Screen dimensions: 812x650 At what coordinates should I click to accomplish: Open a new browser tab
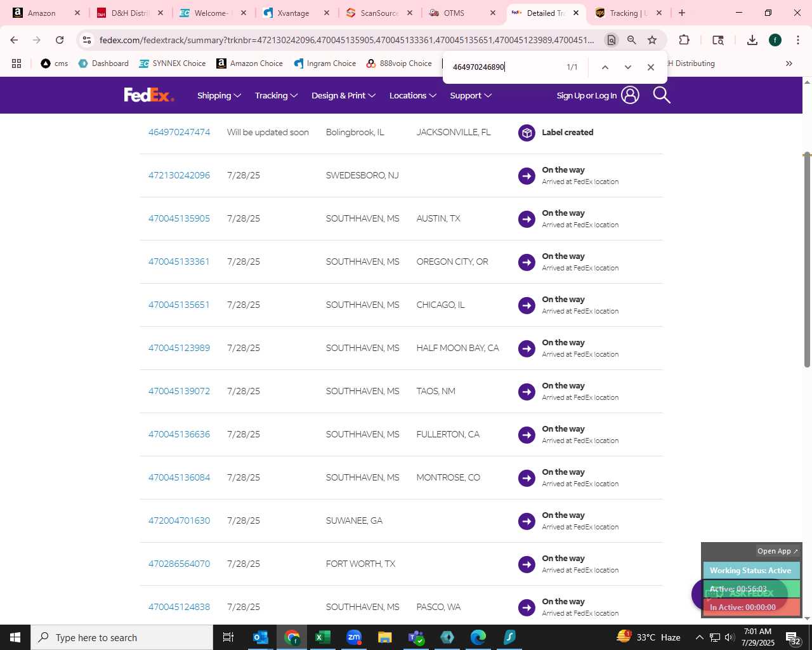[x=682, y=13]
